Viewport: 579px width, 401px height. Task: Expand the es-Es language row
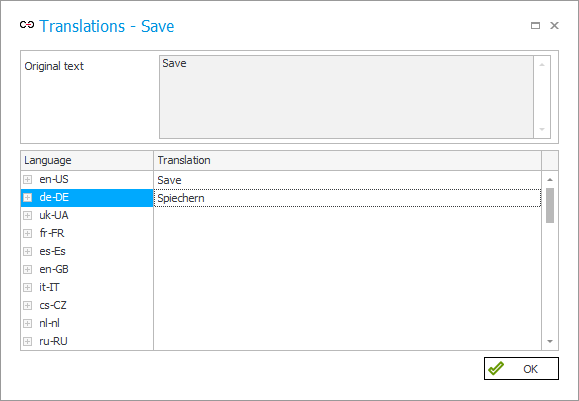[x=27, y=251]
